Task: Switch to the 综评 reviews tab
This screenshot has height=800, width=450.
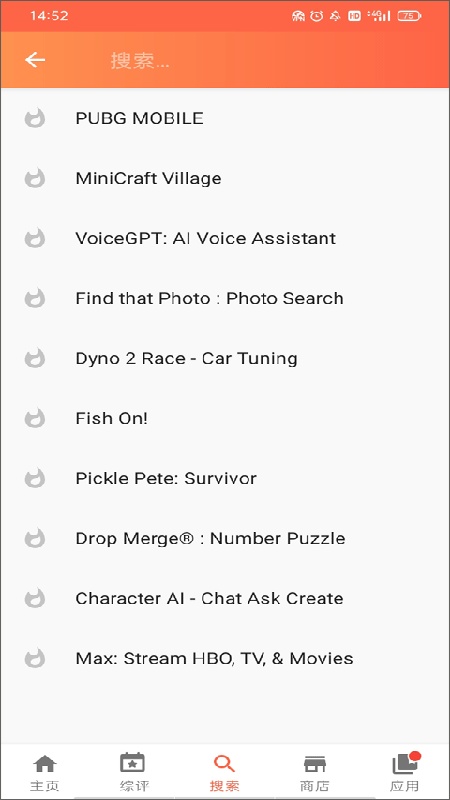Action: click(135, 772)
